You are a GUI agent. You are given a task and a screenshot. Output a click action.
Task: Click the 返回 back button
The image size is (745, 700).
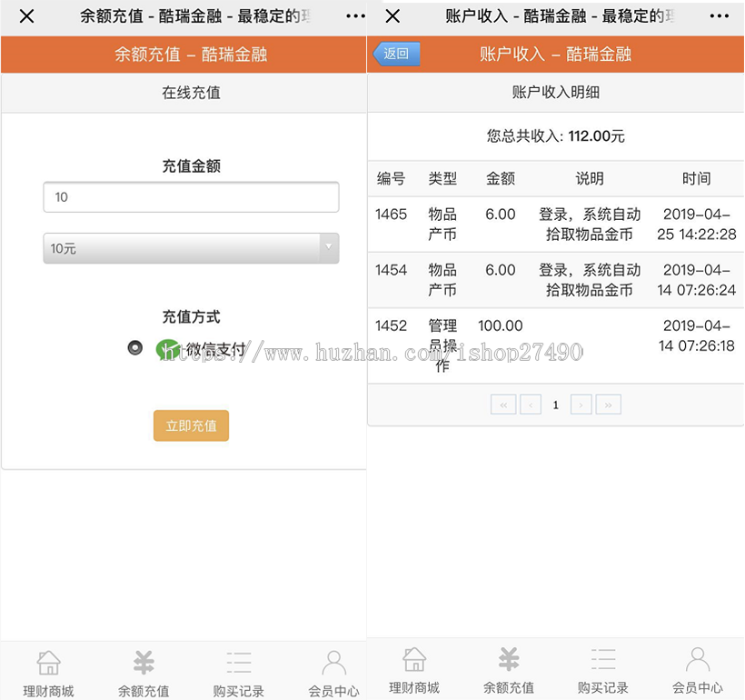coord(396,54)
